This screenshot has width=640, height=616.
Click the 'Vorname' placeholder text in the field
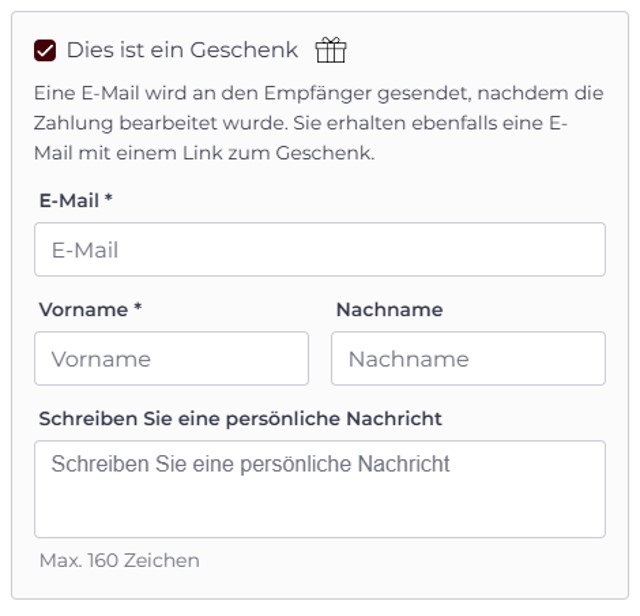101,359
